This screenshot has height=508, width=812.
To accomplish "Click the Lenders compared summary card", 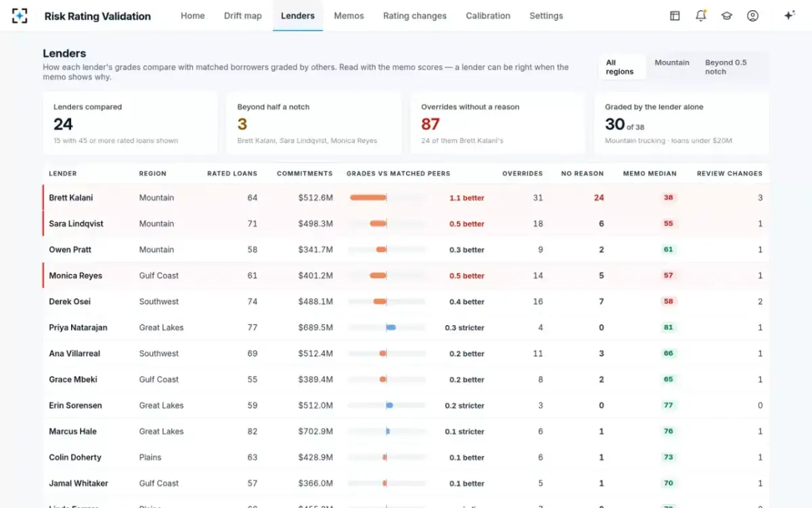I will 131,123.
